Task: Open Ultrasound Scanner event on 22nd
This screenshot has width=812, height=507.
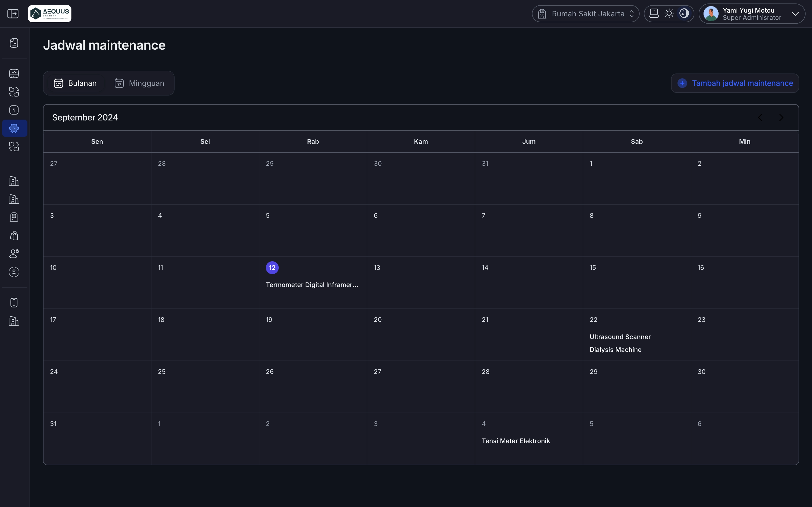Action: coord(620,337)
